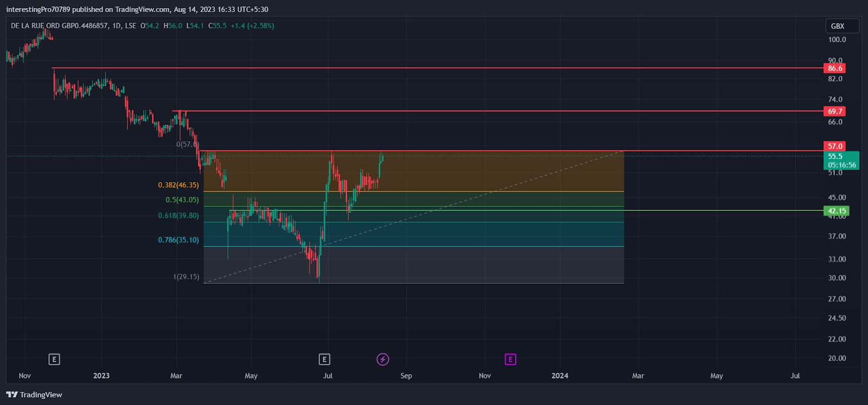Screen dimensions: 868x405
Task: Click the 20.00 price axis value
Action: pyautogui.click(x=837, y=358)
